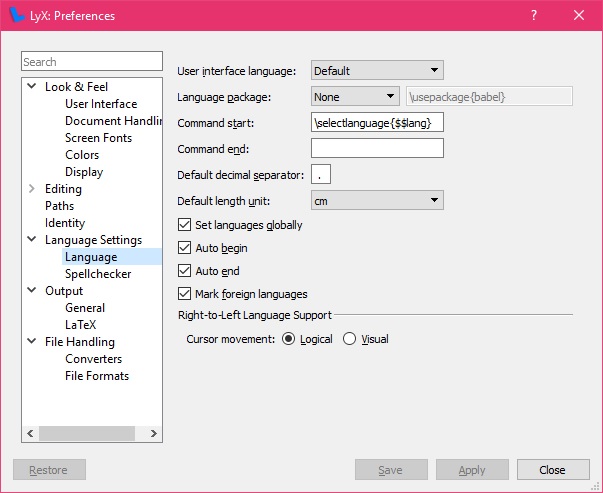Click the help question mark button
The width and height of the screenshot is (603, 493).
[534, 15]
